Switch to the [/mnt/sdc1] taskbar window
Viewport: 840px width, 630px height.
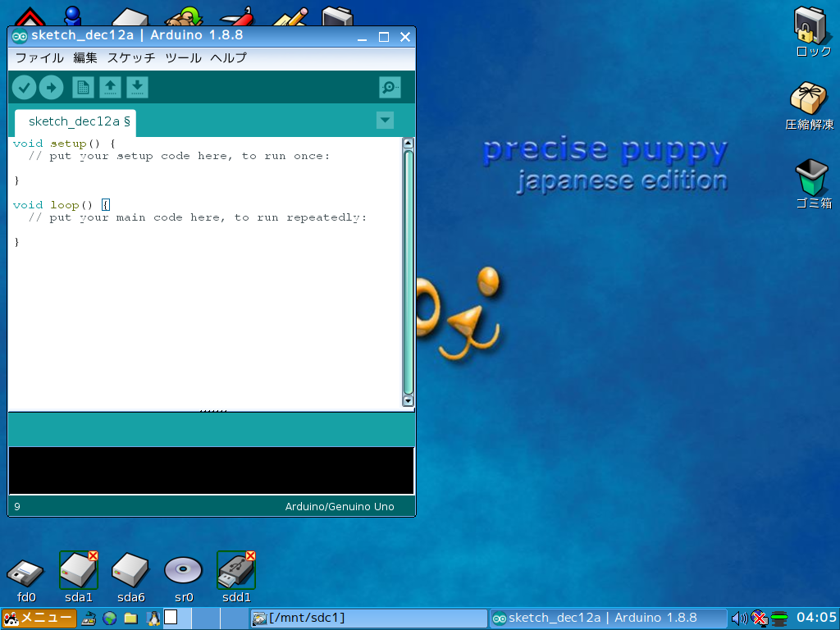(368, 619)
